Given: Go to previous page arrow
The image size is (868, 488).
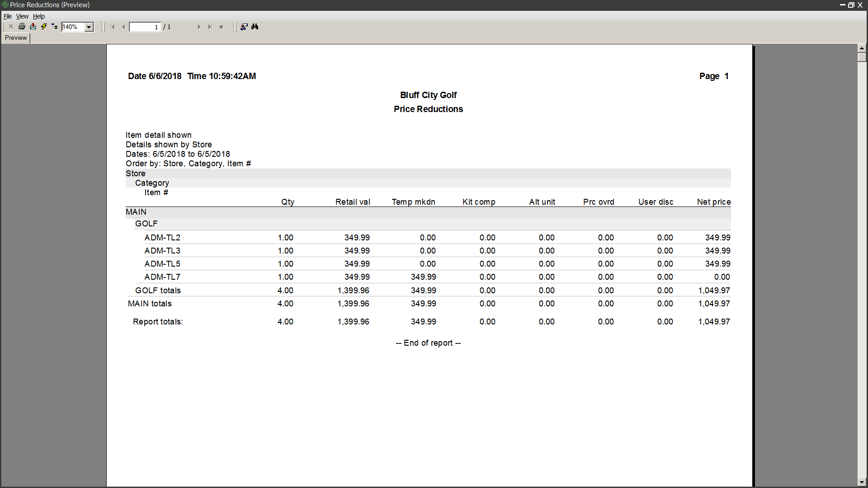Looking at the screenshot, I should pyautogui.click(x=123, y=27).
